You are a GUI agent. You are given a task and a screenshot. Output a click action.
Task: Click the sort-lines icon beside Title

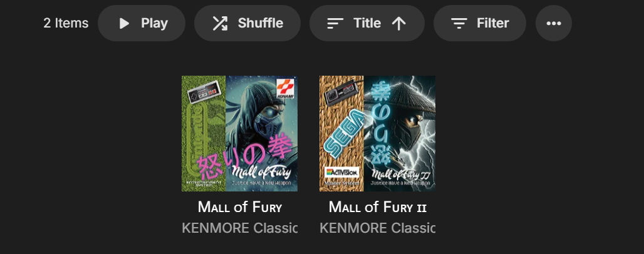pyautogui.click(x=335, y=23)
